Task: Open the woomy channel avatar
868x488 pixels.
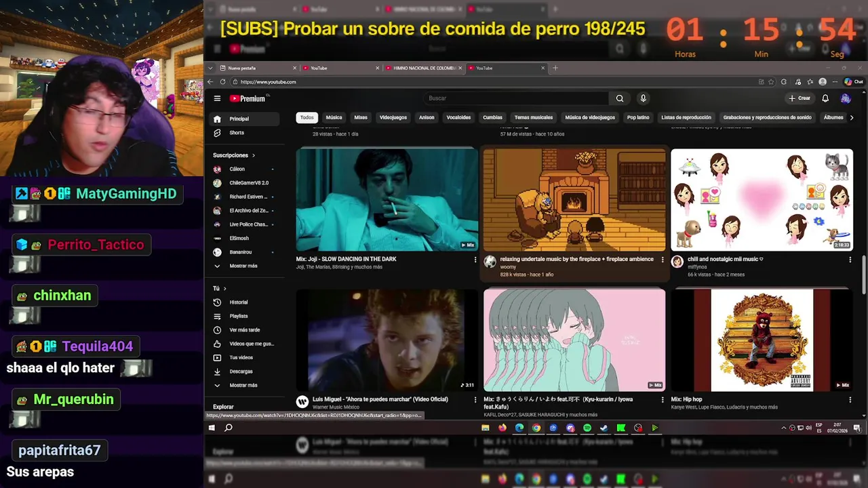Action: pyautogui.click(x=490, y=262)
